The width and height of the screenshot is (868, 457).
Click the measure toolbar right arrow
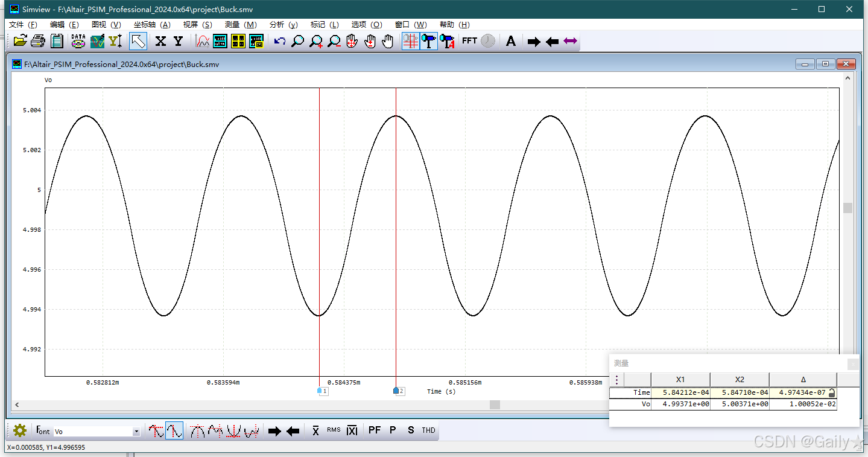pyautogui.click(x=274, y=431)
